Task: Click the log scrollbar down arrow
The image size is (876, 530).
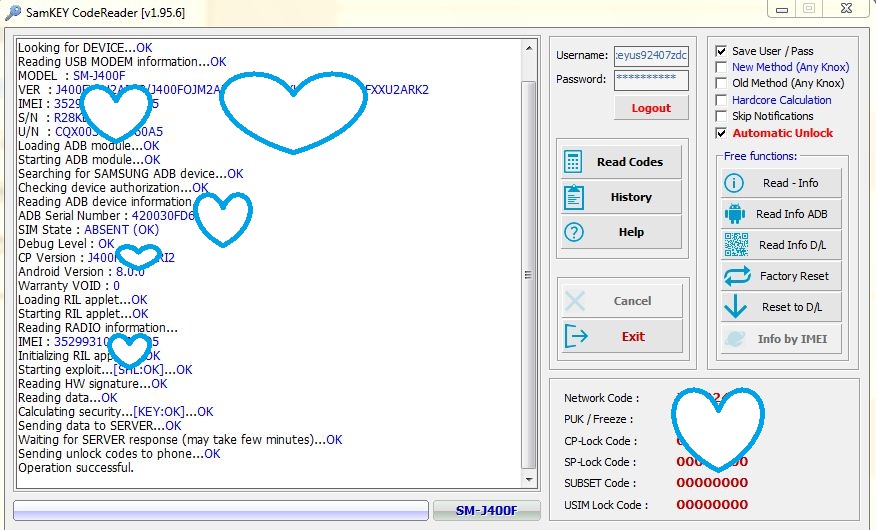Action: [529, 480]
